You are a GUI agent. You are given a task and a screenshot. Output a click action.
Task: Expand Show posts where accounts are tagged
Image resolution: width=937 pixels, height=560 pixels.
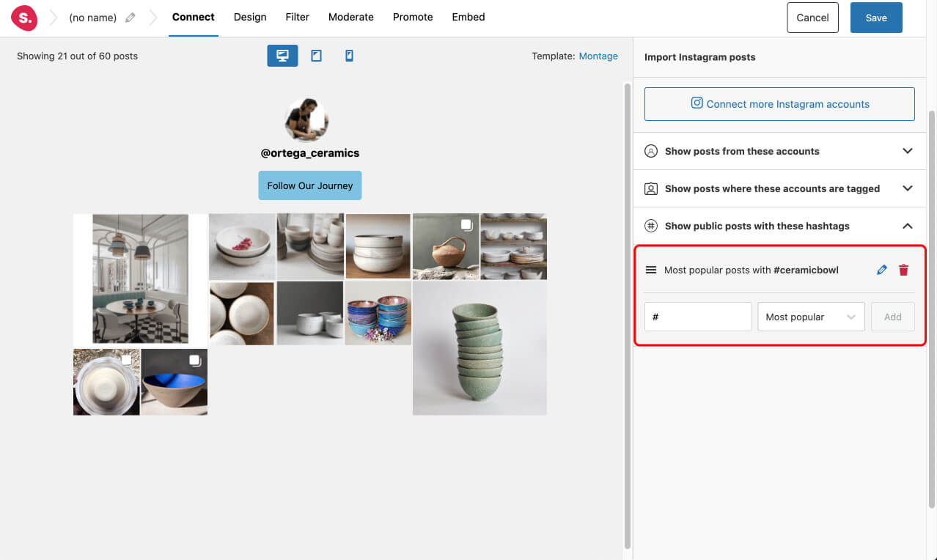tap(779, 188)
